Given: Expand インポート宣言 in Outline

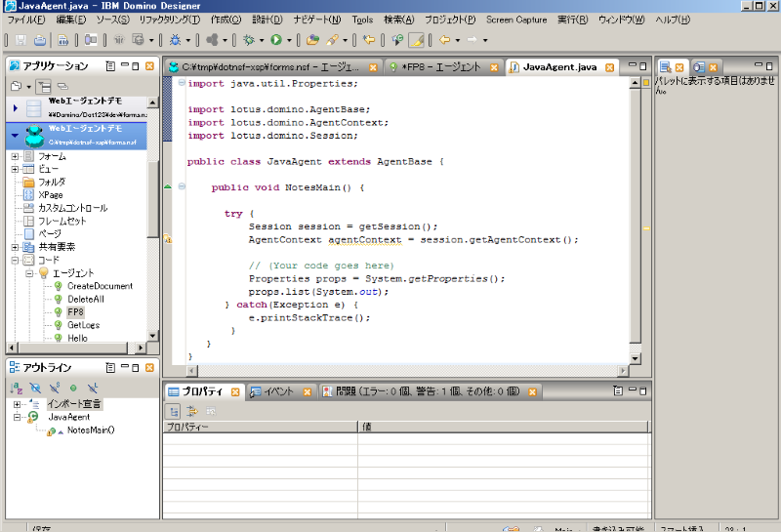Looking at the screenshot, I should coord(17,404).
